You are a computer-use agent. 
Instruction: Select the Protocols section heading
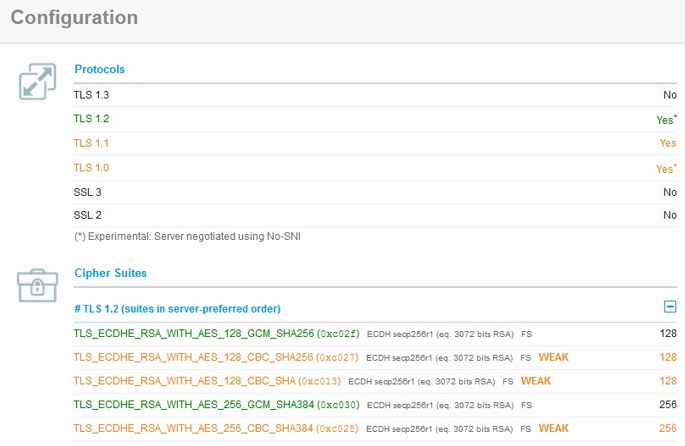pos(99,69)
